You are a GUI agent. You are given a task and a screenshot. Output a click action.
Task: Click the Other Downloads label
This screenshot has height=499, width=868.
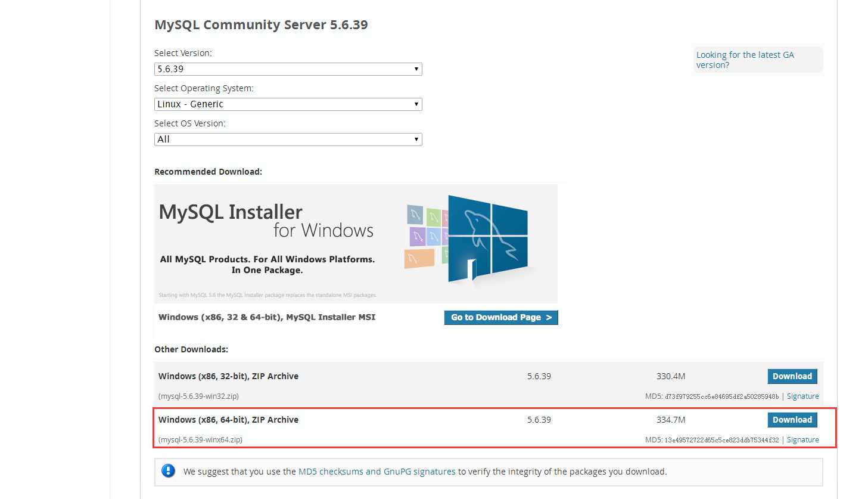tap(191, 349)
